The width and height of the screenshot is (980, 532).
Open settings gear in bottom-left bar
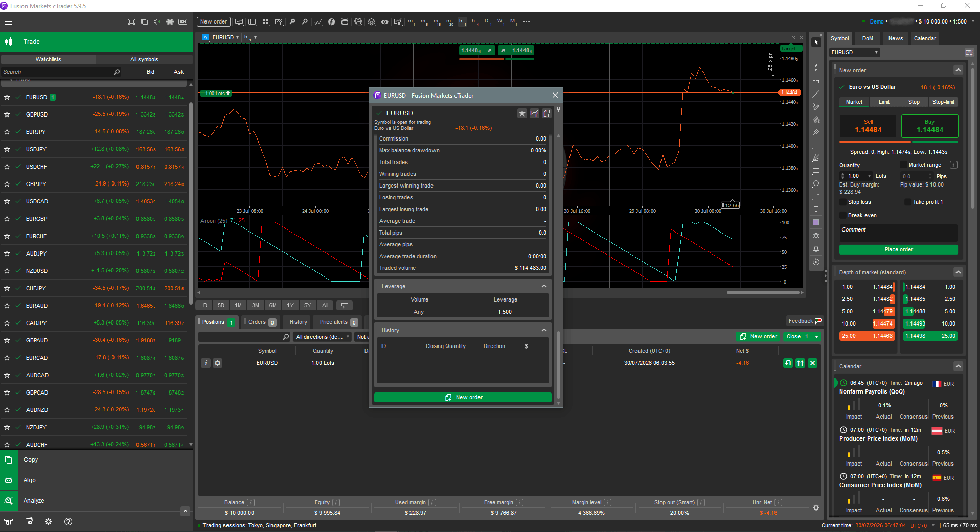click(x=48, y=522)
